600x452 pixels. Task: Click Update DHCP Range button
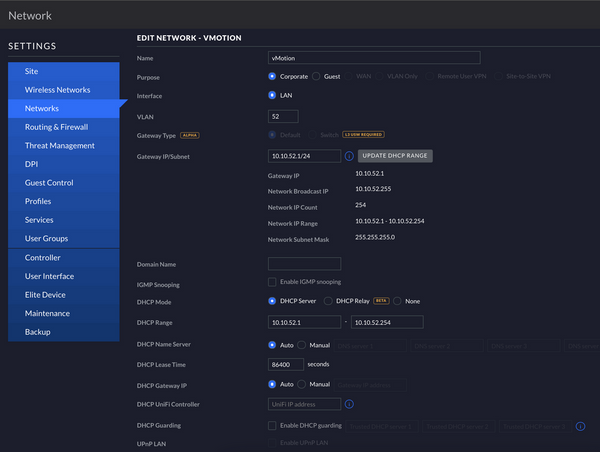pyautogui.click(x=395, y=156)
